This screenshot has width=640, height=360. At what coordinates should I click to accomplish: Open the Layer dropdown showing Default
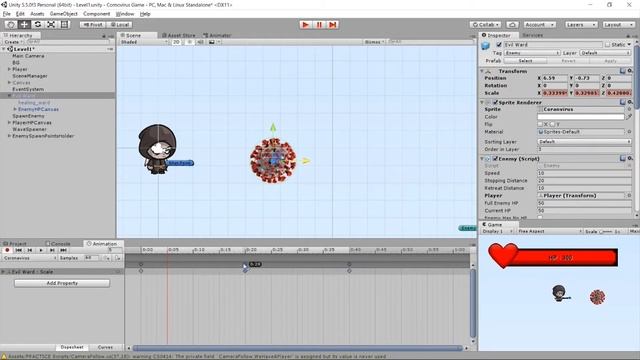605,53
